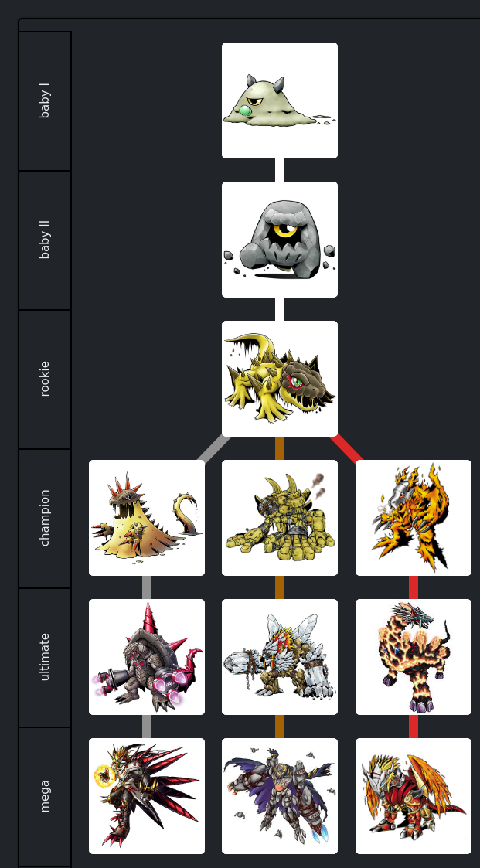
Task: Click the gray branch line from rookie
Action: 213,448
